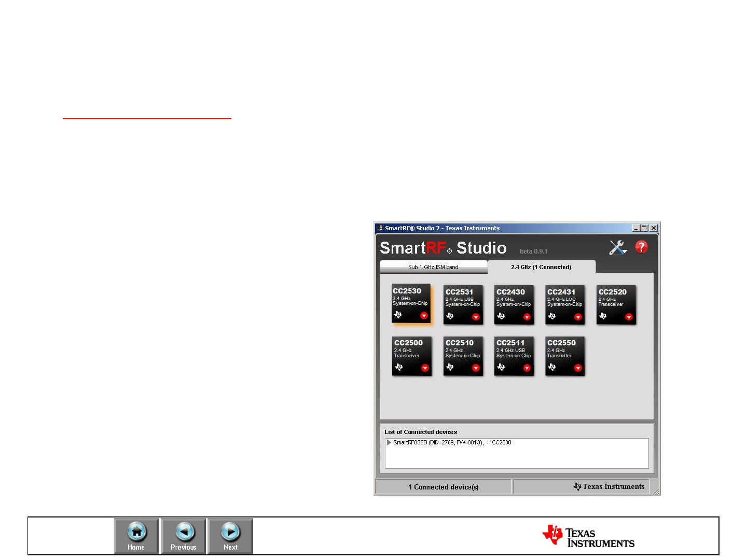The height and width of the screenshot is (560, 747).
Task: Open the CC2531 USB System-on-Chip tile
Action: point(463,304)
